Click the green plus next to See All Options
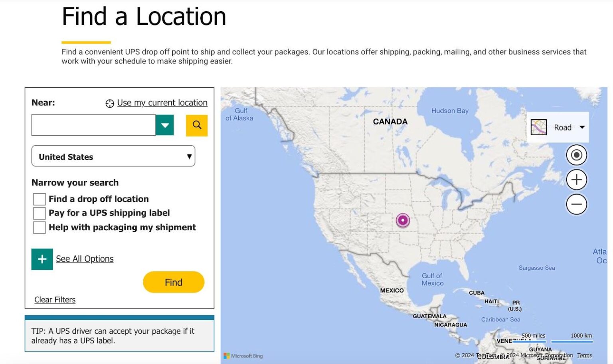Screen dimensions: 613x364 [42, 259]
